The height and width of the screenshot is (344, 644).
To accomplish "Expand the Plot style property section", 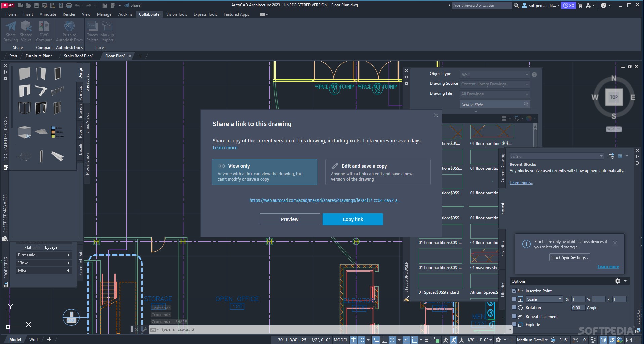I will [44, 255].
